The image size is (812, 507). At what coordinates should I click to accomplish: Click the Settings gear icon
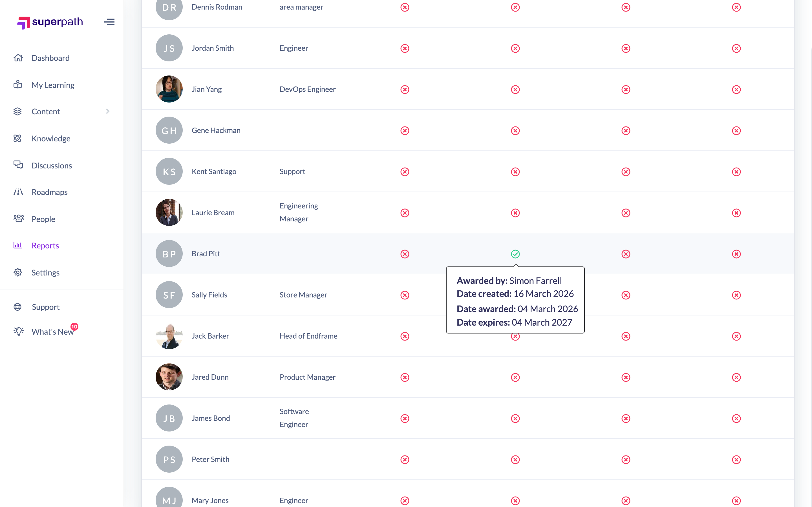(18, 272)
